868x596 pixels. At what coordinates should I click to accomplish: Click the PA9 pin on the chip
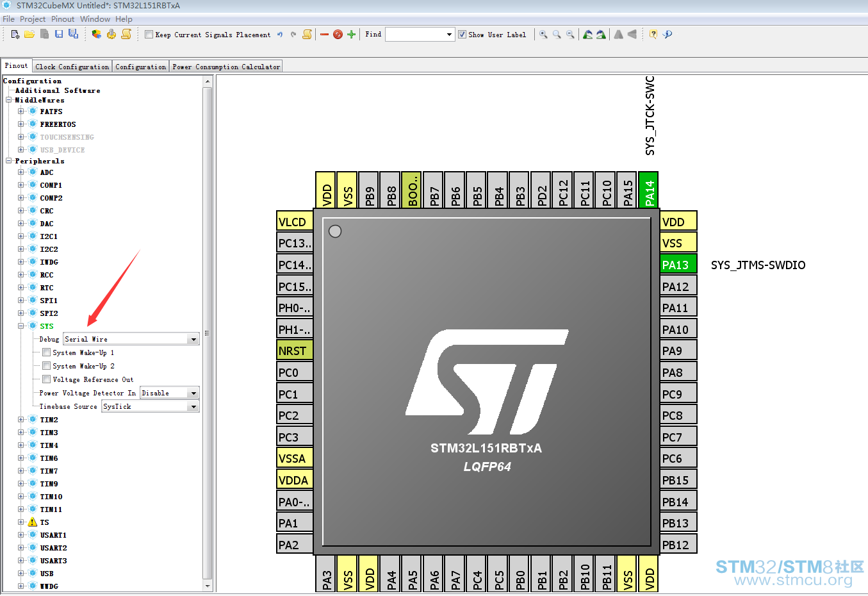point(678,351)
